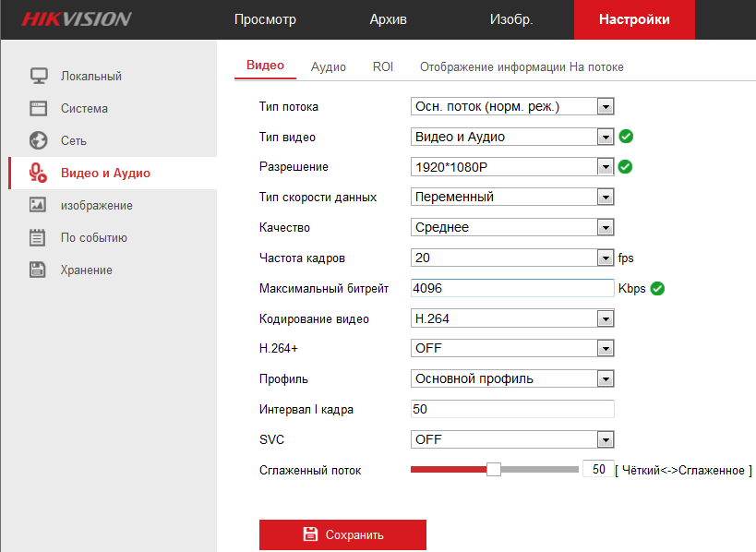Switch to the Аудио tab
756x552 pixels.
coord(329,66)
